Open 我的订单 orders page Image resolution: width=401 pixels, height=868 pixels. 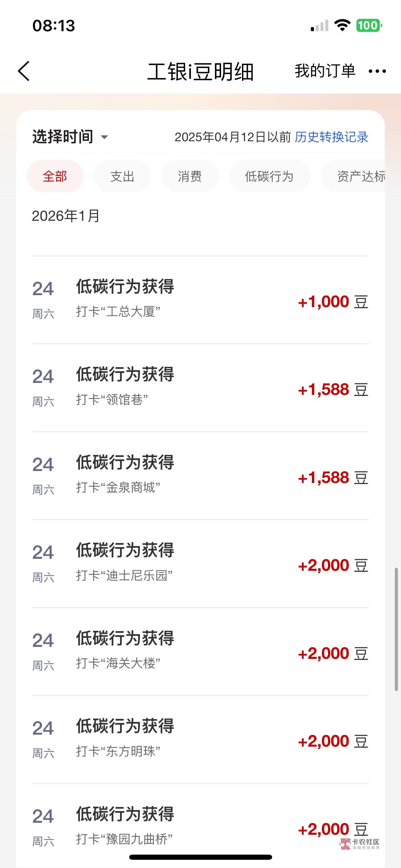coord(325,71)
